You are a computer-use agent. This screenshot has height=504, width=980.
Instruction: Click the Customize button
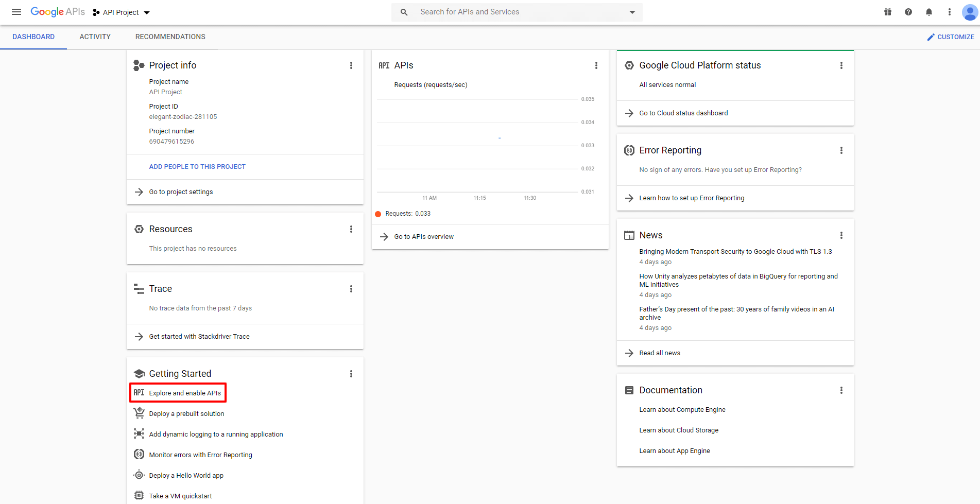tap(951, 37)
